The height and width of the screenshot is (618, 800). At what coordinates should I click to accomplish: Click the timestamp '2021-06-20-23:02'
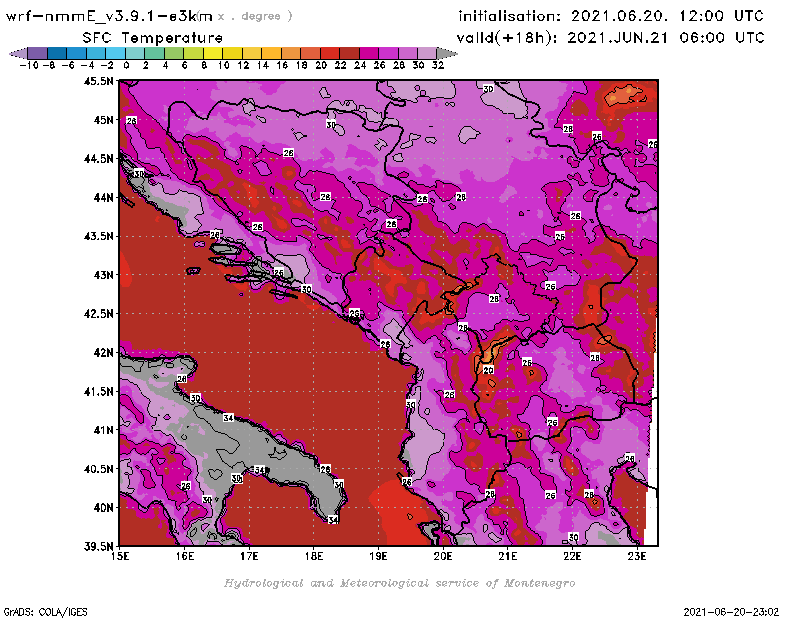click(x=731, y=611)
